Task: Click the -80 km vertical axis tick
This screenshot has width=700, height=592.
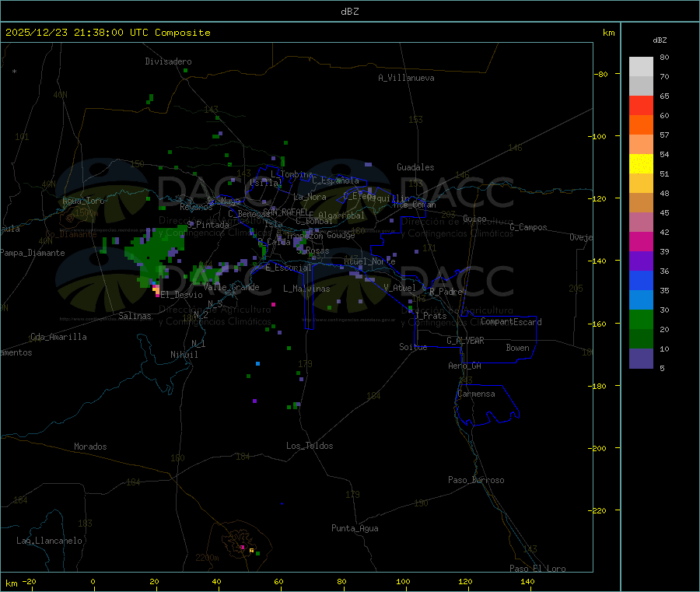Action: tap(601, 74)
